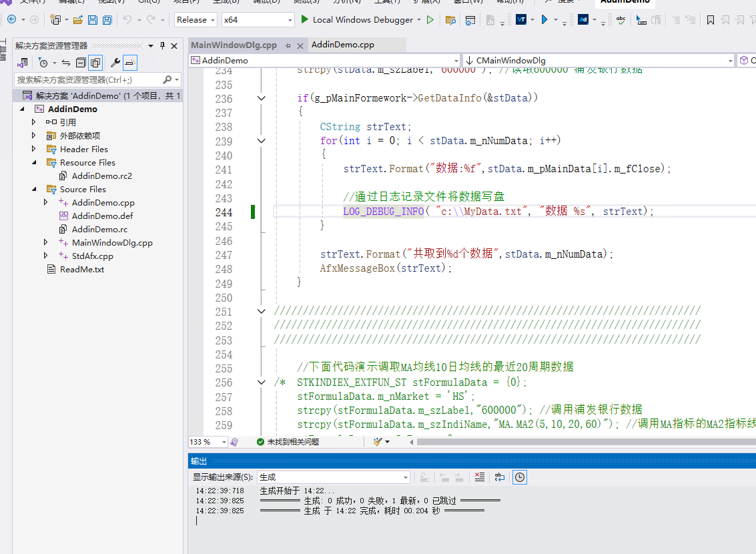
Task: Expand MainWindowDlg.cpp tree node
Action: [46, 242]
